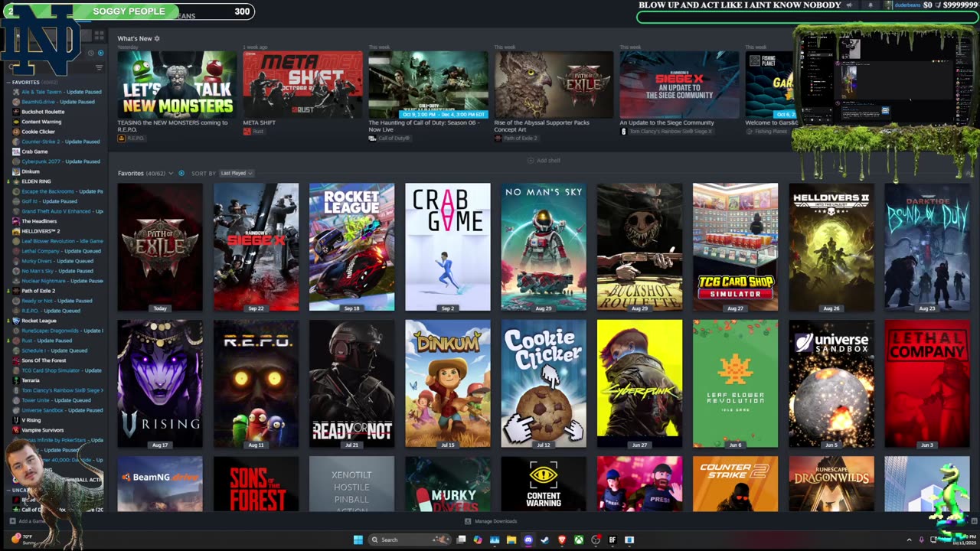The image size is (980, 551).
Task: Open sidebar advanced filter options icon
Action: [x=99, y=67]
